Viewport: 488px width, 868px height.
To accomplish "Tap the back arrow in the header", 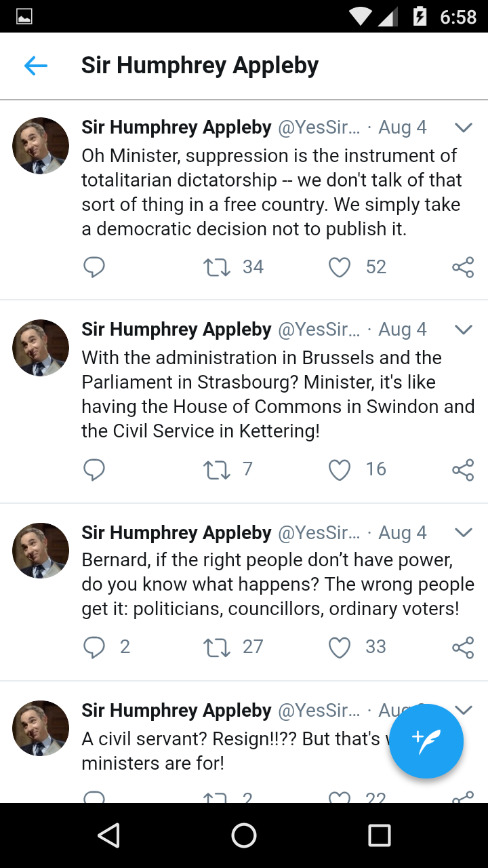I will tap(36, 66).
